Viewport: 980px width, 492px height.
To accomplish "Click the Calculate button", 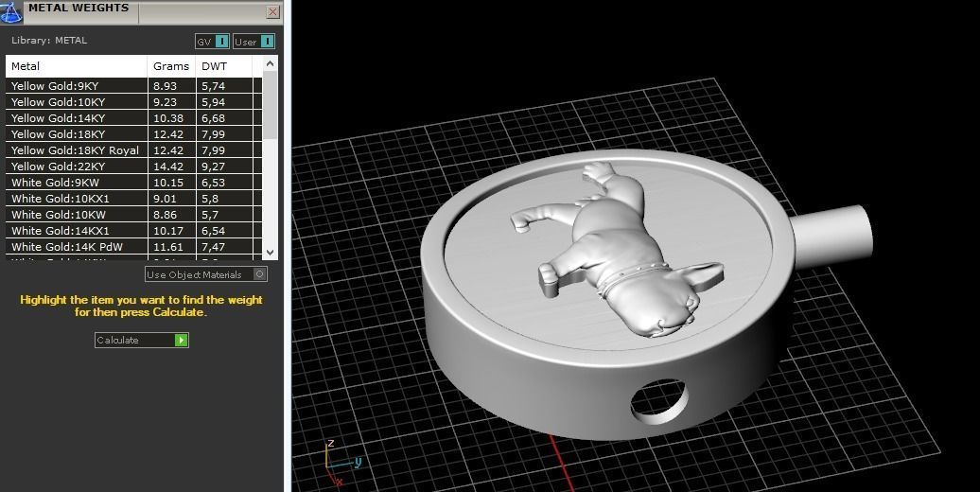I will (142, 340).
